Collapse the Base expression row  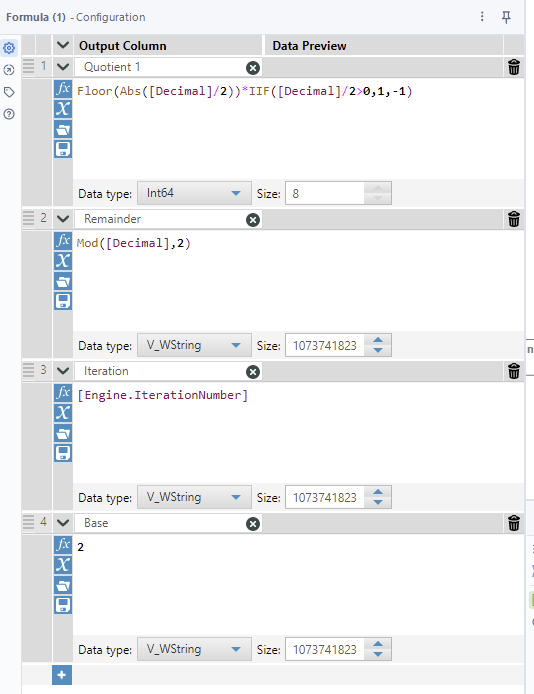click(63, 523)
